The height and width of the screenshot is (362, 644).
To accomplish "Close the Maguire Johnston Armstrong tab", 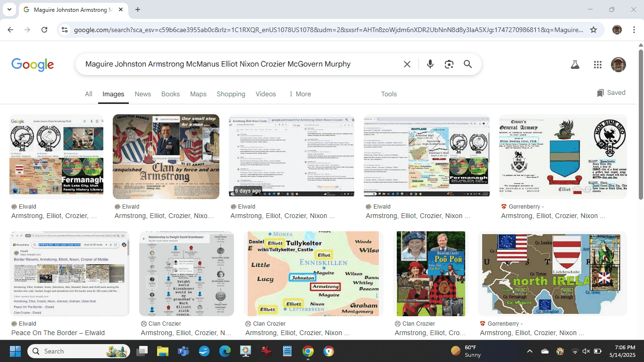I will 121,9.
